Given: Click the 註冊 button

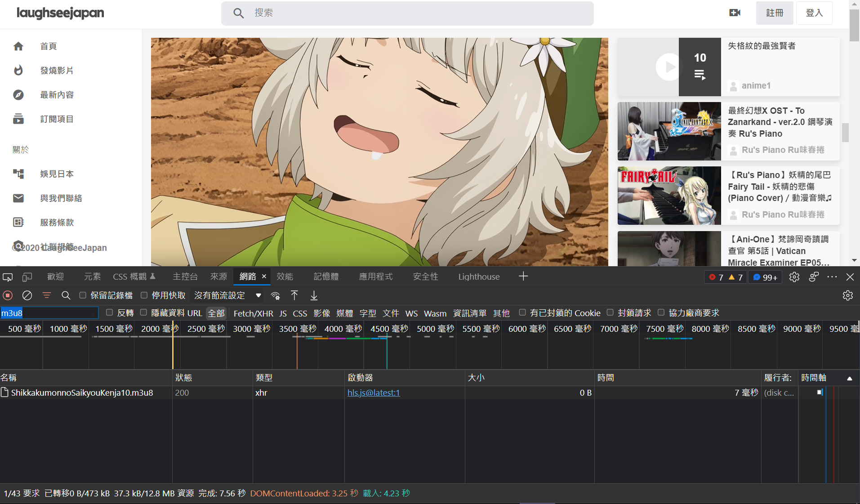Looking at the screenshot, I should pyautogui.click(x=775, y=13).
